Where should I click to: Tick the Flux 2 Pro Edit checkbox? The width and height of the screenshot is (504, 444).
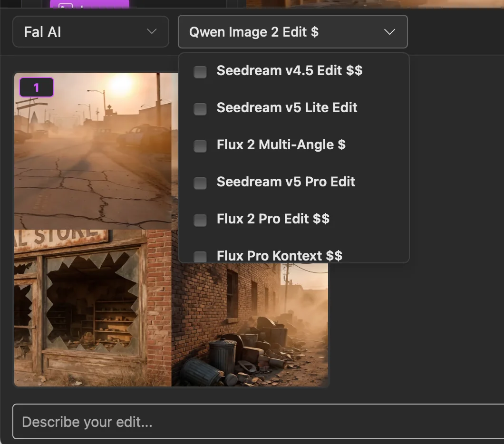click(200, 220)
